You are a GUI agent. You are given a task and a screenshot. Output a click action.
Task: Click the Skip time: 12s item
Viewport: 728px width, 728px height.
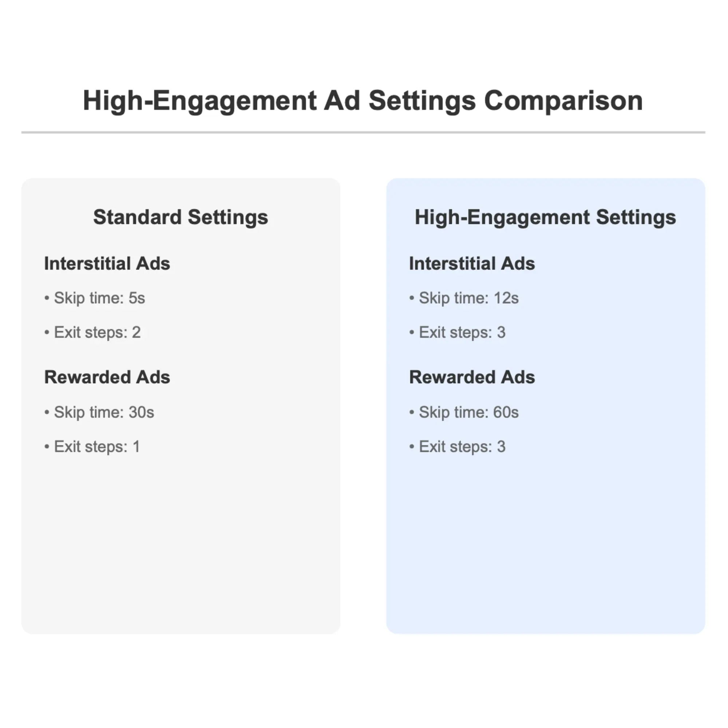464,298
